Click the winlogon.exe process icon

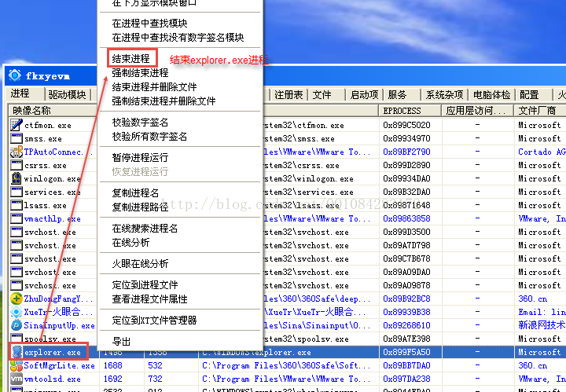[x=17, y=178]
